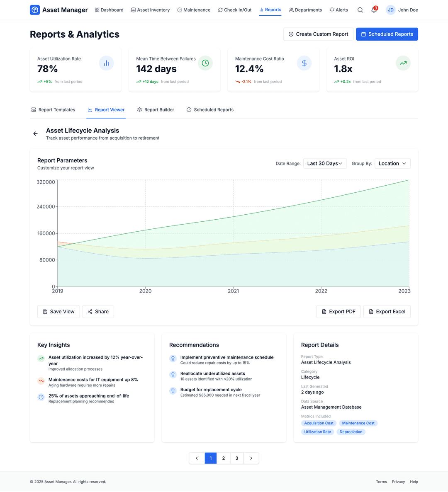Click the trending arrow icon on Asset ROI card

403,63
